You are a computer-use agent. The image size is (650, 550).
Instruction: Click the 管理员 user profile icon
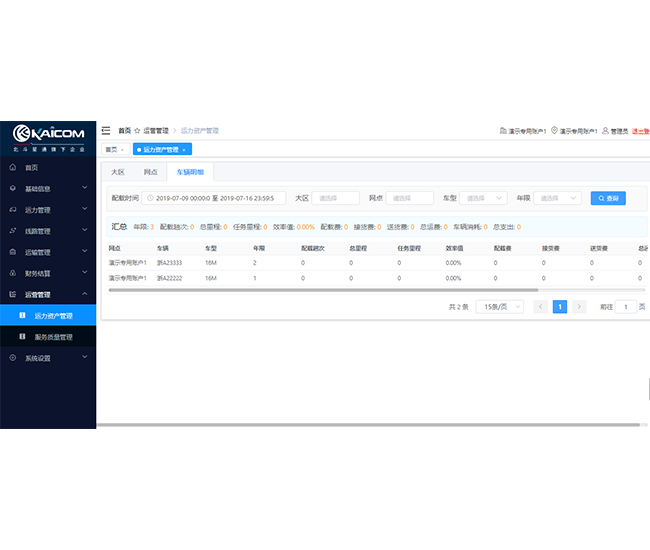point(605,131)
